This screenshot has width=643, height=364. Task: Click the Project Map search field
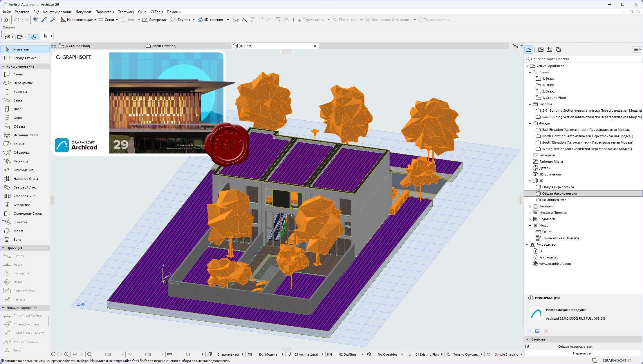583,59
